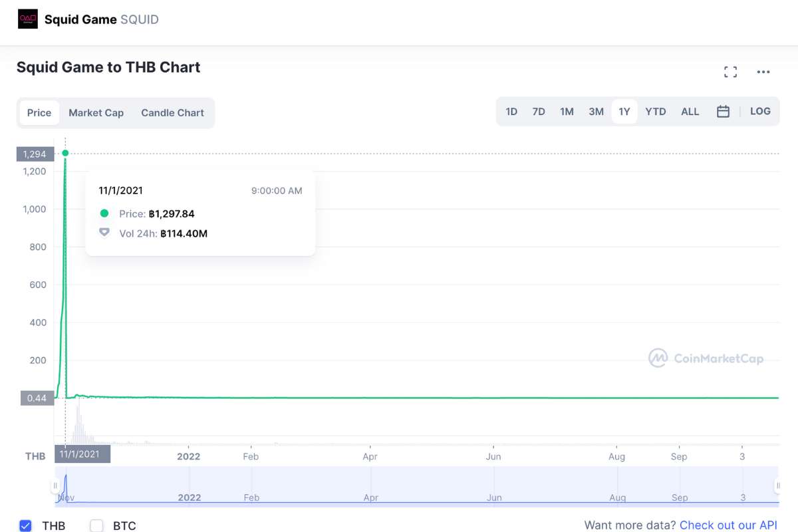Click the 0.44 price axis label
798x532 pixels.
click(37, 398)
